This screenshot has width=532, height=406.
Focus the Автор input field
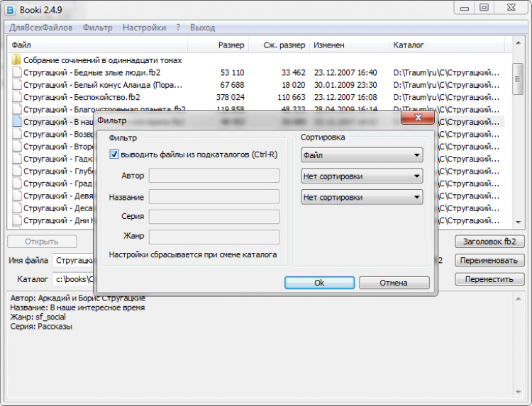pyautogui.click(x=214, y=176)
